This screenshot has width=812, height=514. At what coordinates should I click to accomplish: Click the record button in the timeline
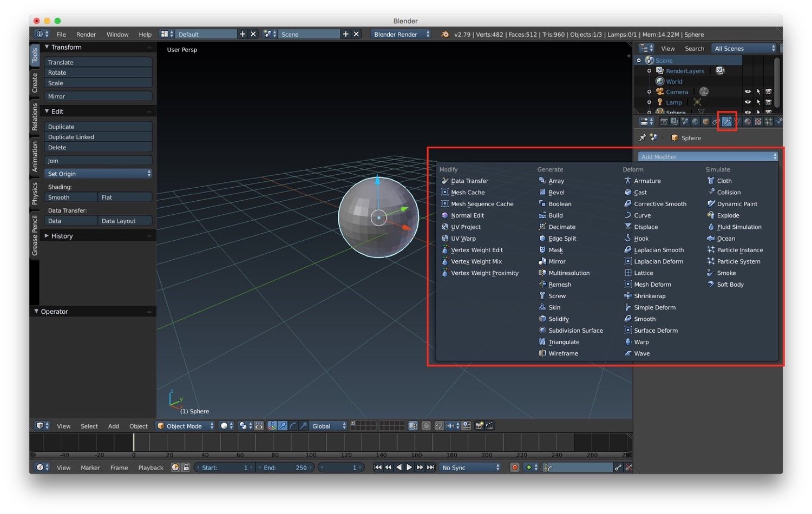tap(514, 467)
